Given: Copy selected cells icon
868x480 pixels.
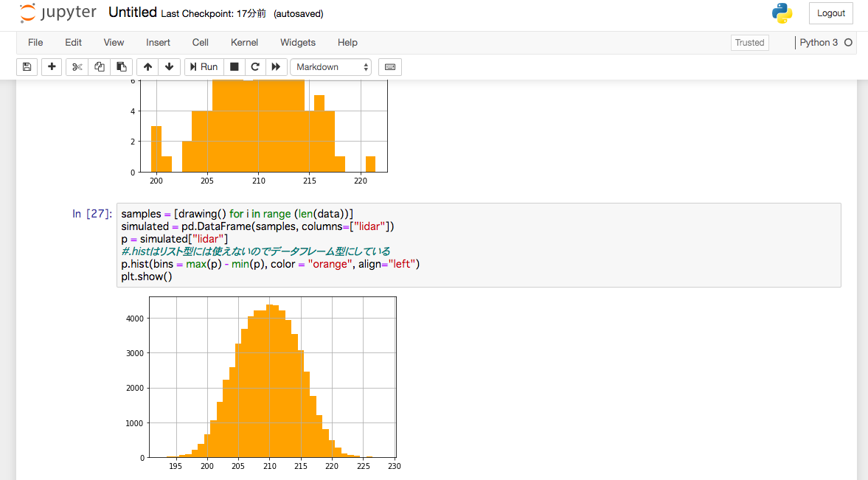Looking at the screenshot, I should [x=99, y=67].
